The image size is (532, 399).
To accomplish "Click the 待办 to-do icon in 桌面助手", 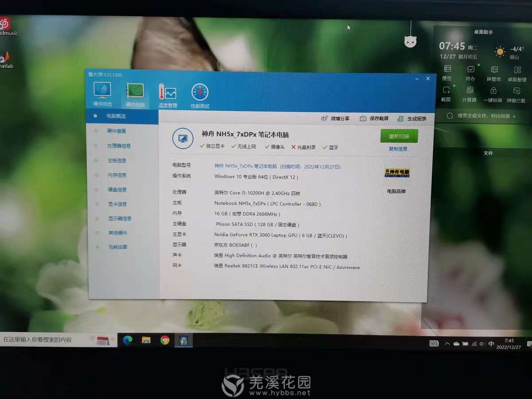I will click(471, 69).
